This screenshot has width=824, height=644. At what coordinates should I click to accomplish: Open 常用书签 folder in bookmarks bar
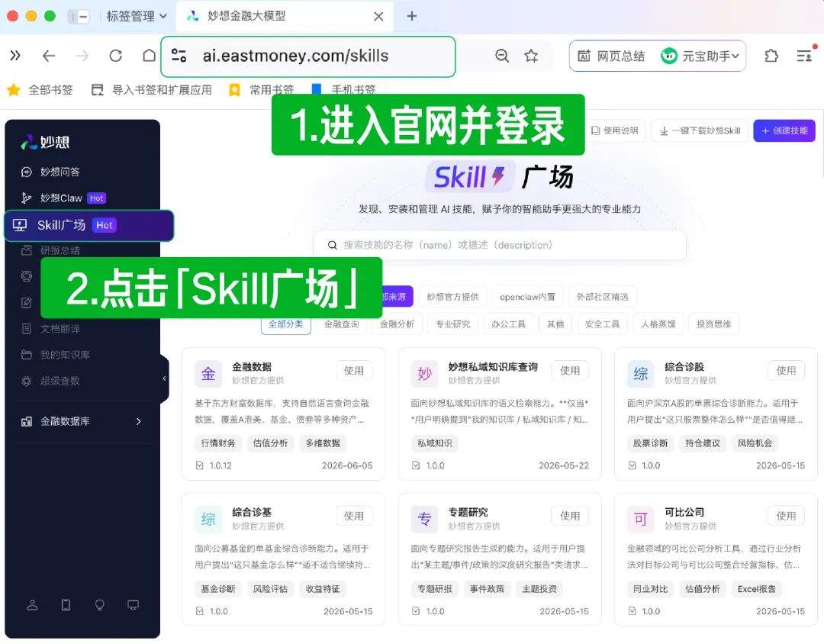pos(261,90)
